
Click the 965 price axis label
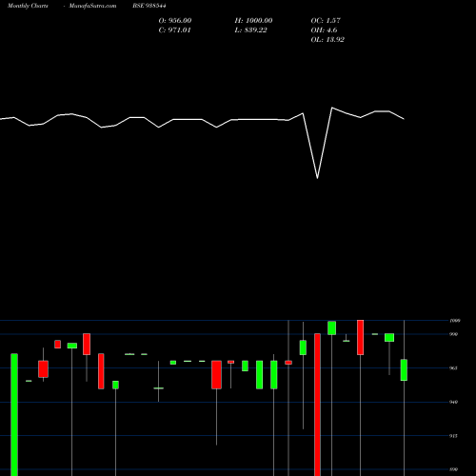click(454, 368)
